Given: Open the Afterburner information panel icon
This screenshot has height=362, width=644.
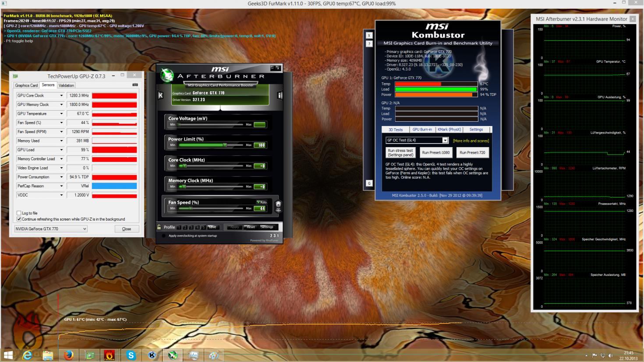Looking at the screenshot, I should 280,95.
